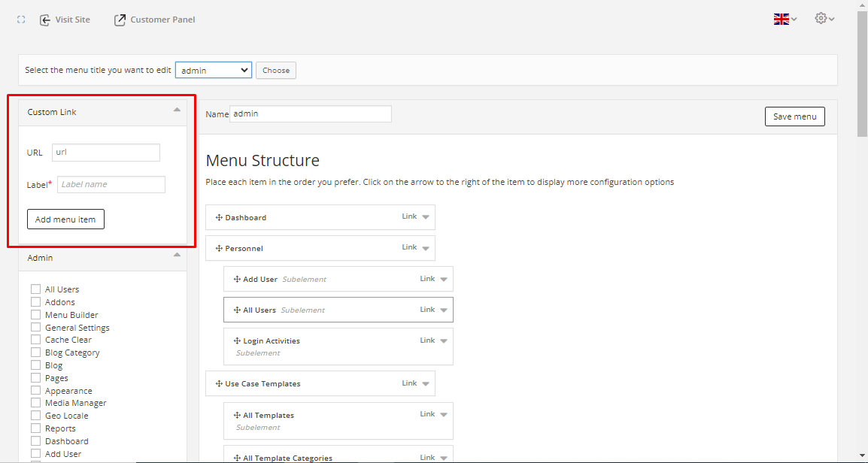Click the Visit Site icon
Screen dimensions: 868x463
click(45, 20)
